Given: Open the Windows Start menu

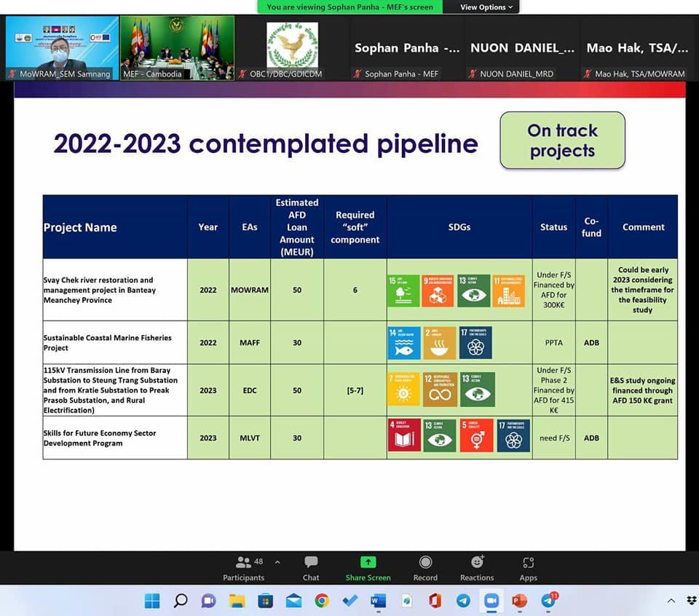Looking at the screenshot, I should (152, 601).
